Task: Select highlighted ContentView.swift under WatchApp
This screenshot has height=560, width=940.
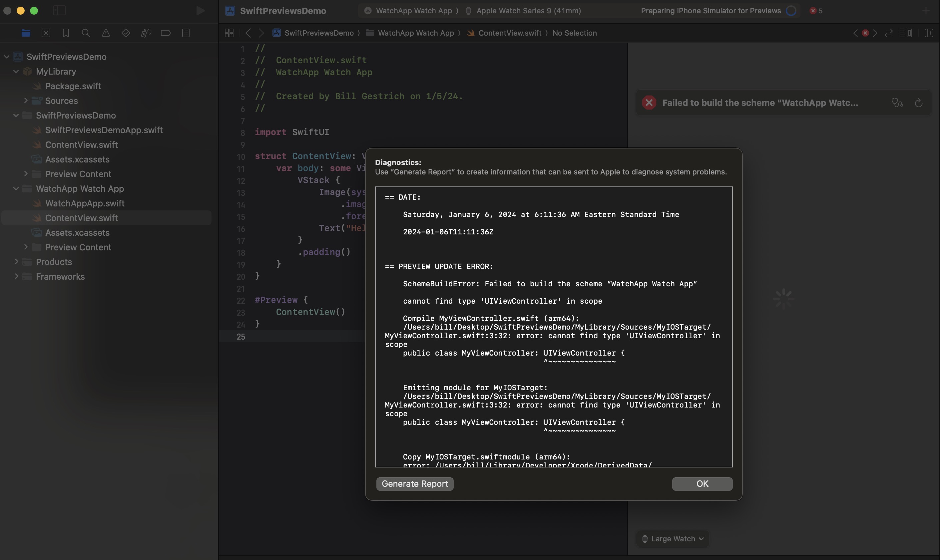Action: [107, 218]
